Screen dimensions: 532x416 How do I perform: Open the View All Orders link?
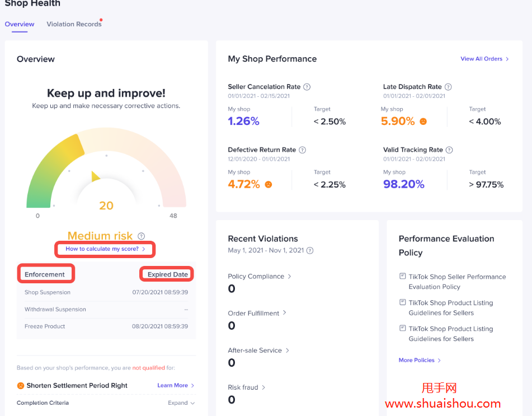coord(484,59)
